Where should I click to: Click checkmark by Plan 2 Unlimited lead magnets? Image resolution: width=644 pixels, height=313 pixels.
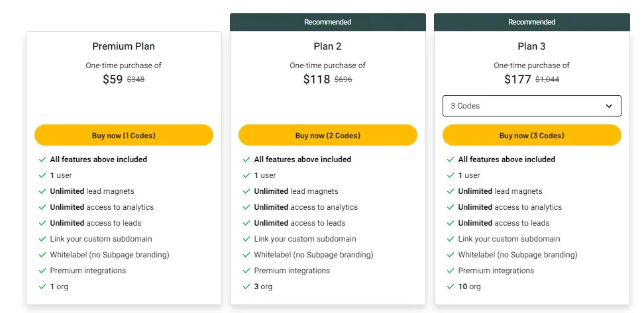click(x=246, y=191)
